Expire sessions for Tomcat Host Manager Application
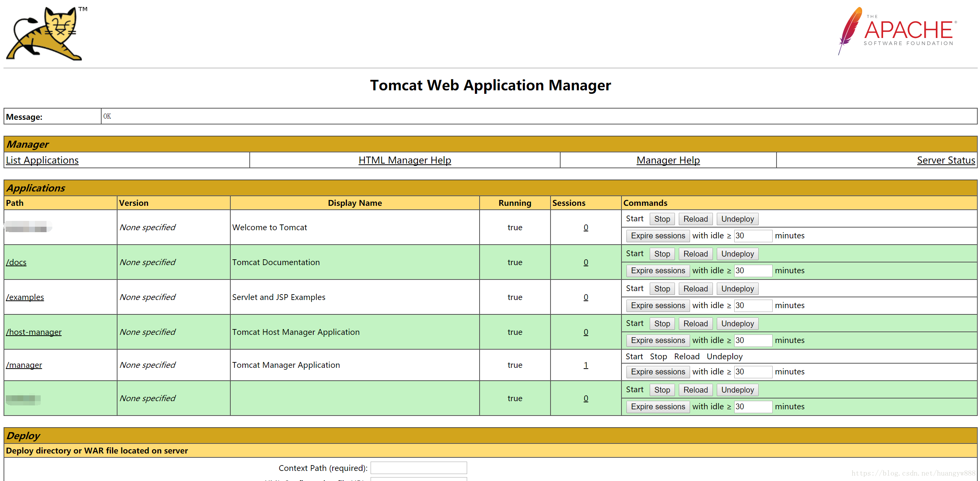Screen dimensions: 980x481 coord(658,340)
